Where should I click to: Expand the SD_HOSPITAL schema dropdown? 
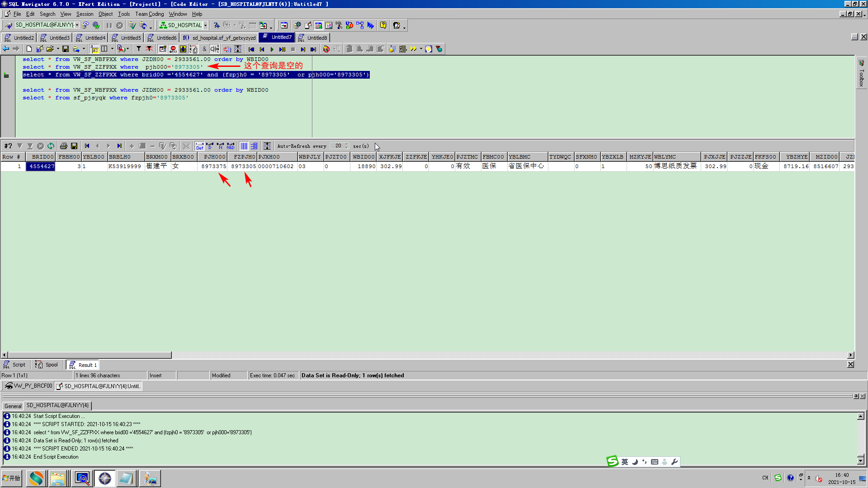(x=205, y=25)
